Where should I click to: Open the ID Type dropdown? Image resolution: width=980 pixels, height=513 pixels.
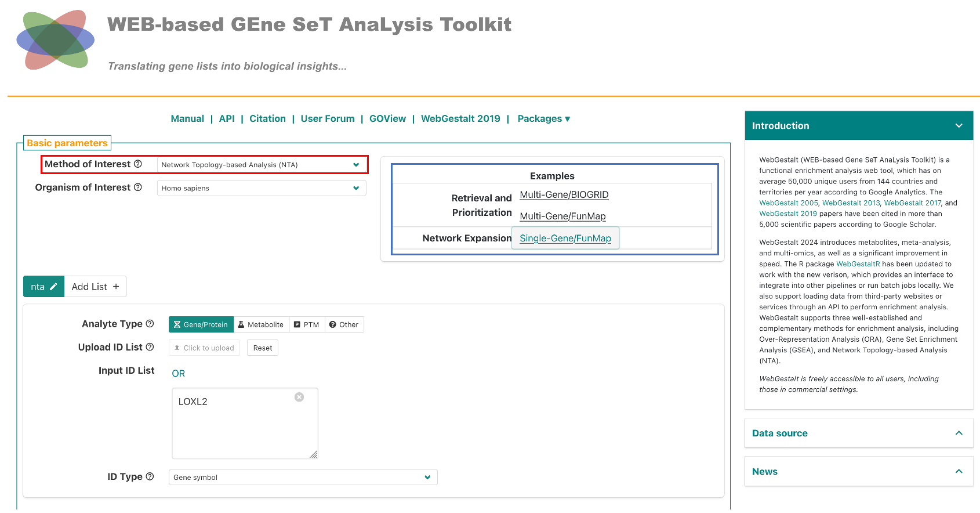click(x=303, y=477)
